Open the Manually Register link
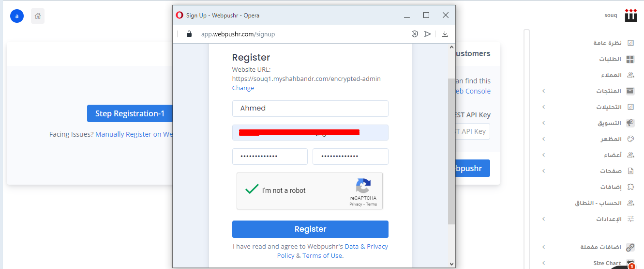The image size is (644, 269). 134,134
